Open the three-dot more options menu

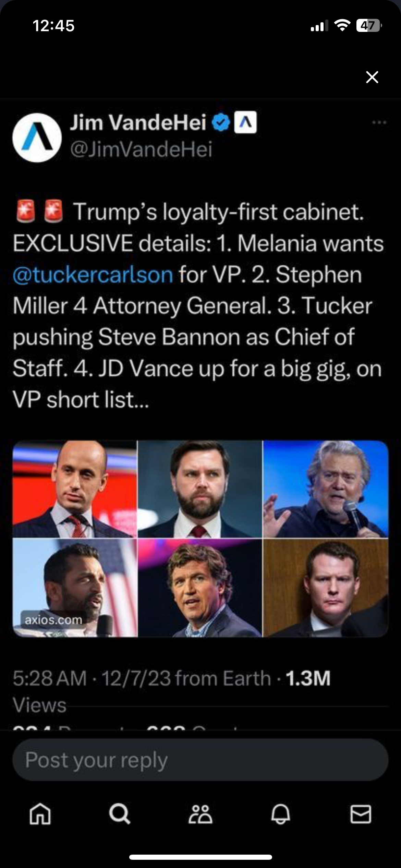[379, 122]
